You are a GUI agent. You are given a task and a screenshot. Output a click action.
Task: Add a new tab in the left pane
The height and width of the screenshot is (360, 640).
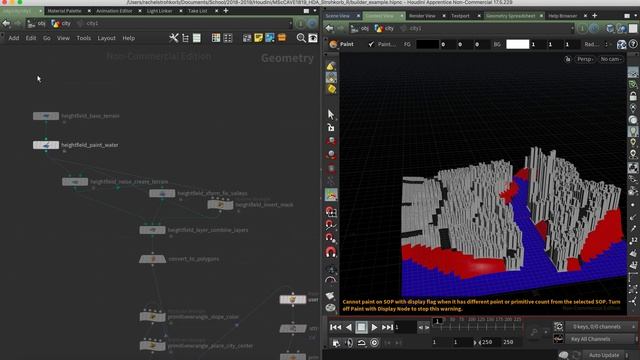[x=226, y=11]
